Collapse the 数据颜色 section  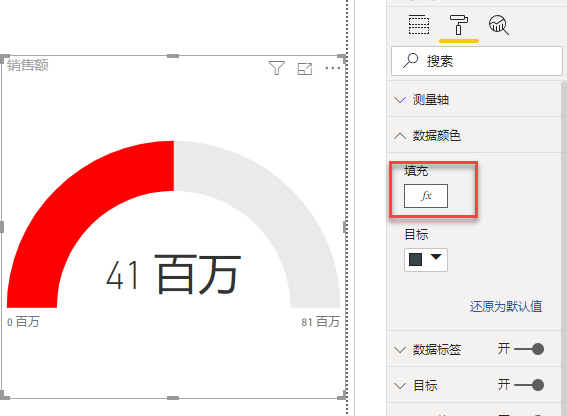point(474,136)
